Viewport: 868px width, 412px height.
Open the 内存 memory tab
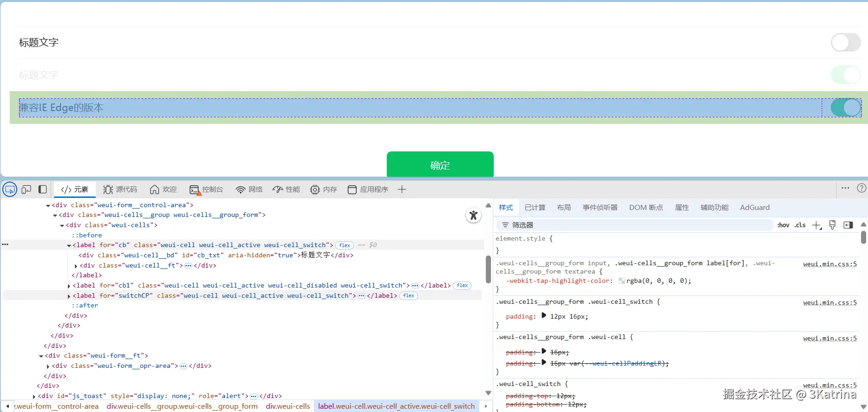click(324, 190)
